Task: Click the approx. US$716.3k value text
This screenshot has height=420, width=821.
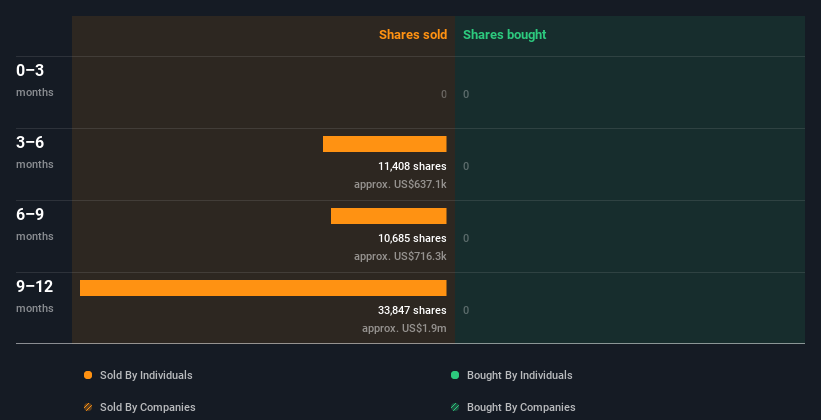Action: pos(400,257)
